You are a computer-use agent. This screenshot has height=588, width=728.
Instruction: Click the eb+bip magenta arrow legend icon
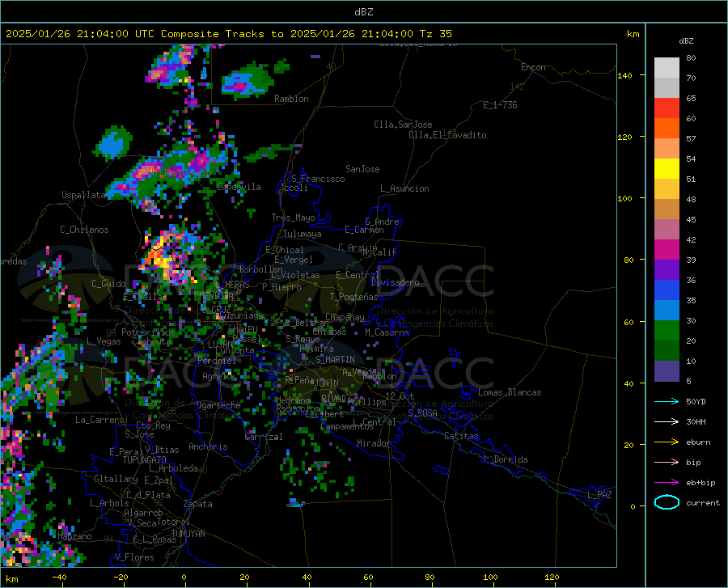[667, 483]
